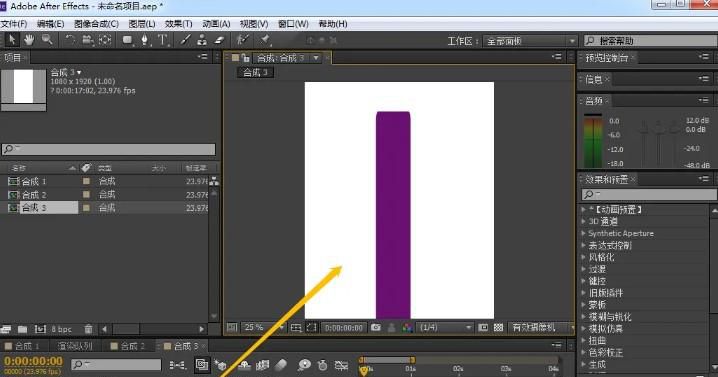The image size is (718, 377).
Task: Click the Brainstorm icon in timeline
Action: coord(304,365)
